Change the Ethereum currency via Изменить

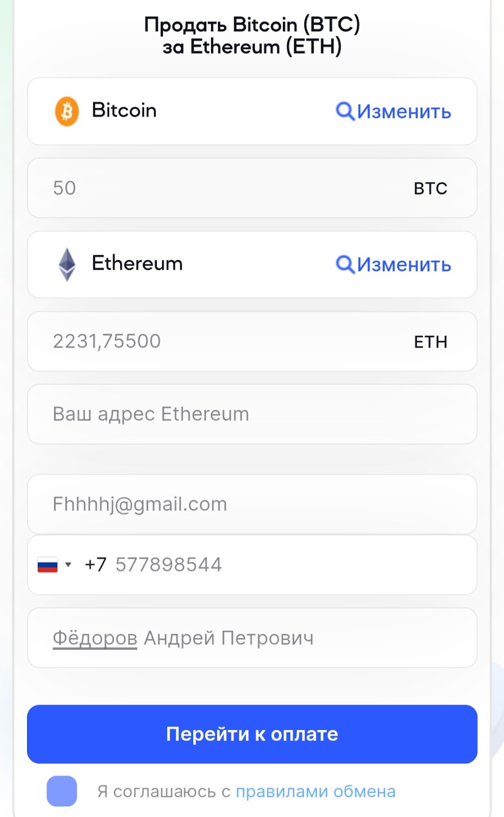[x=403, y=265]
